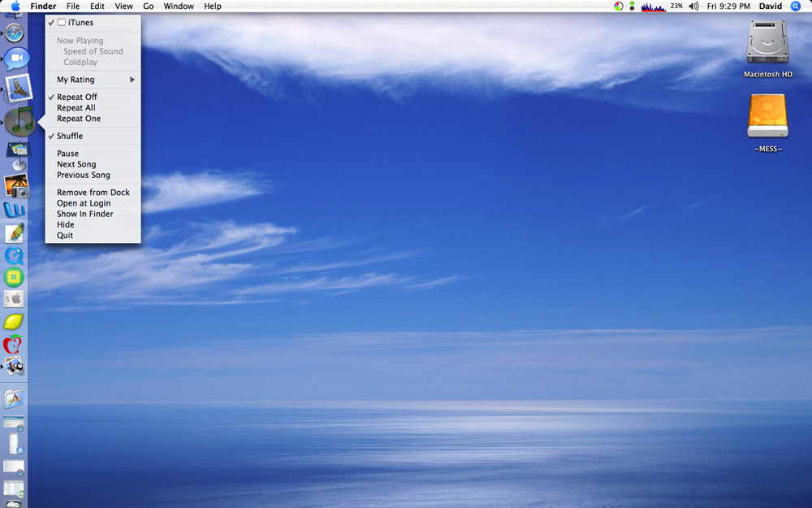Quit iTunes via the Dock menu

click(93, 236)
